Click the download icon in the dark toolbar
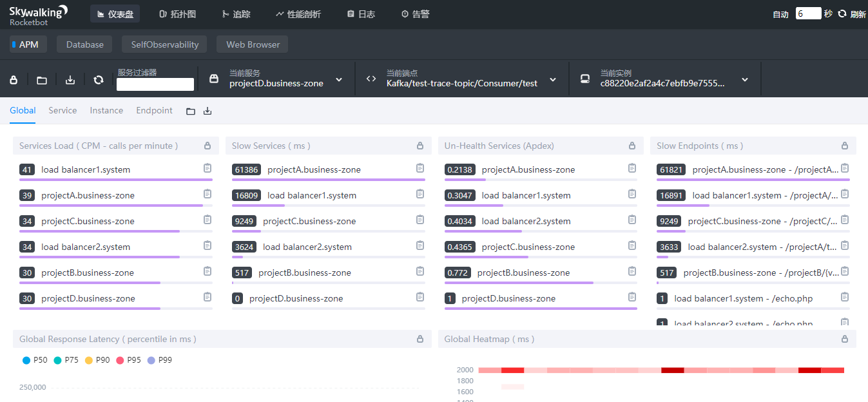868x402 pixels. point(70,80)
